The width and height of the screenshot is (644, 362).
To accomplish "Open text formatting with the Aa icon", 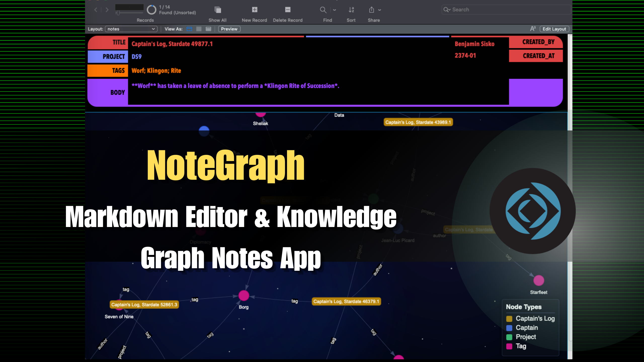I will (x=533, y=28).
